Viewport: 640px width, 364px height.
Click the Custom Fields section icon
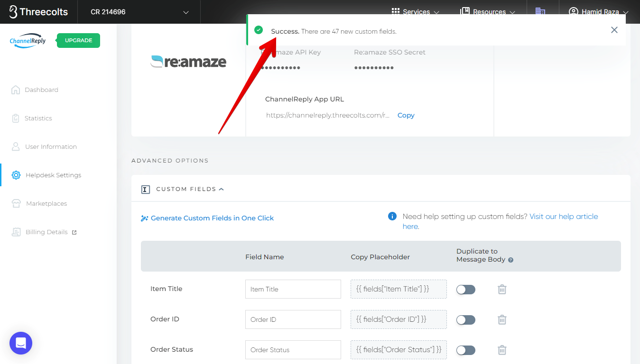146,190
